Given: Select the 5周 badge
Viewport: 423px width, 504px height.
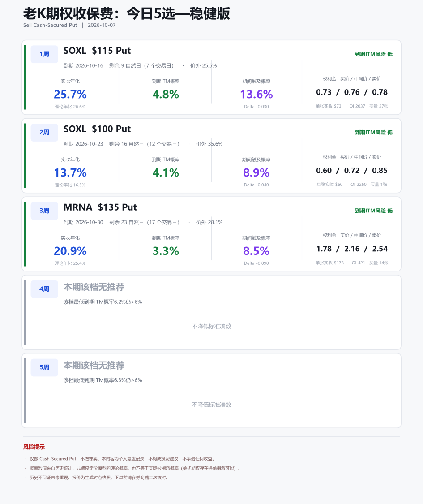Looking at the screenshot, I should [x=44, y=367].
